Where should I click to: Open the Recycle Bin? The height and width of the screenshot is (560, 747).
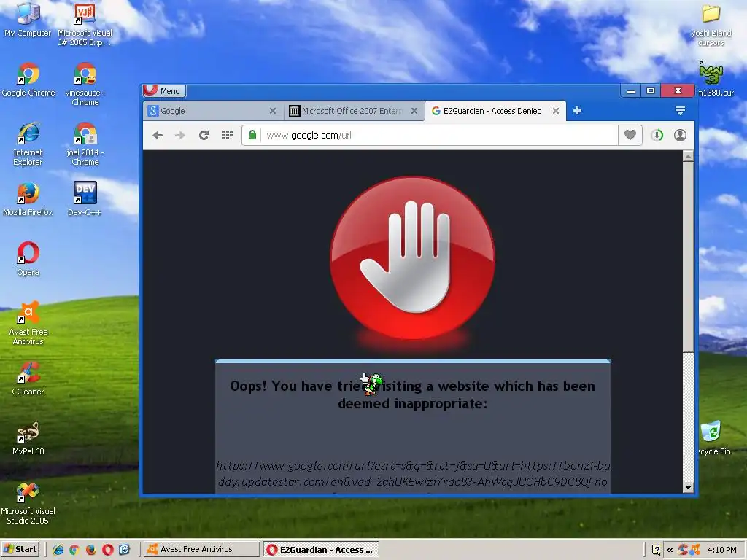(x=713, y=438)
